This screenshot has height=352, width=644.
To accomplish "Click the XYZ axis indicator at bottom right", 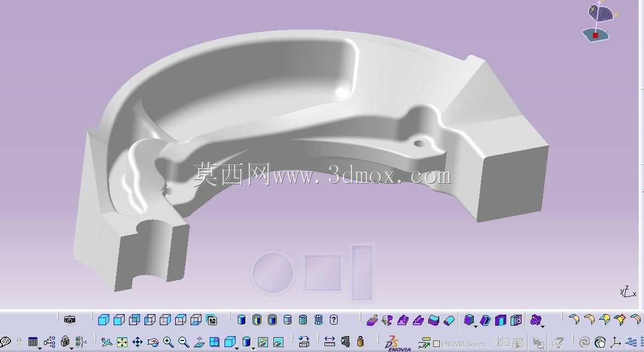I will coord(628,292).
